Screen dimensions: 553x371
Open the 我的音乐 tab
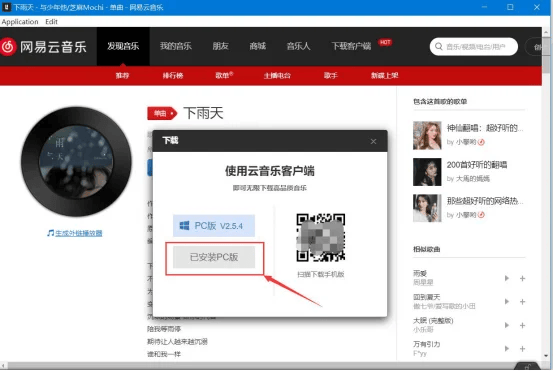click(x=176, y=46)
